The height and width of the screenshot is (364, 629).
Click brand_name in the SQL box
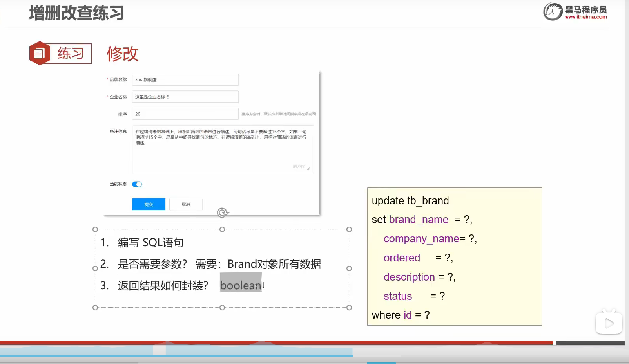tap(419, 220)
